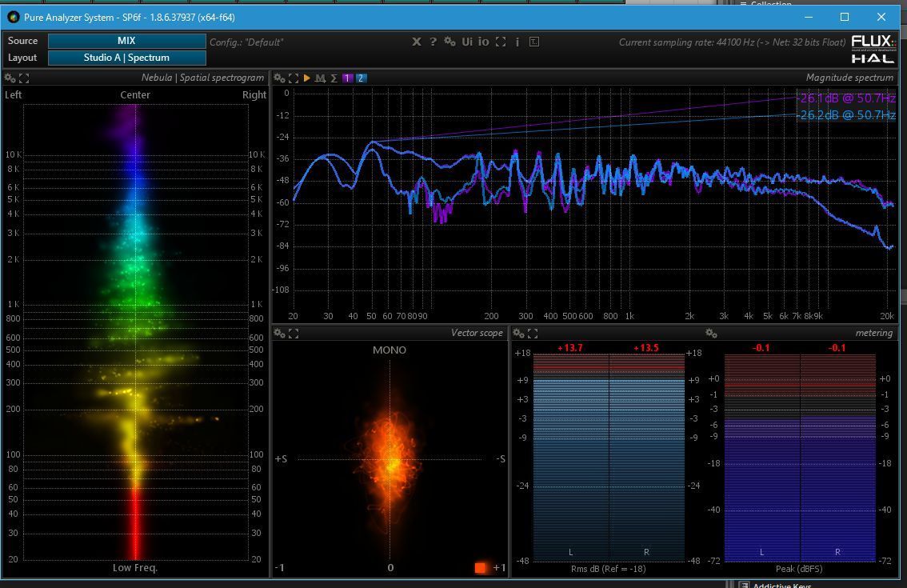Open the Ui options in top toolbar

coord(466,42)
